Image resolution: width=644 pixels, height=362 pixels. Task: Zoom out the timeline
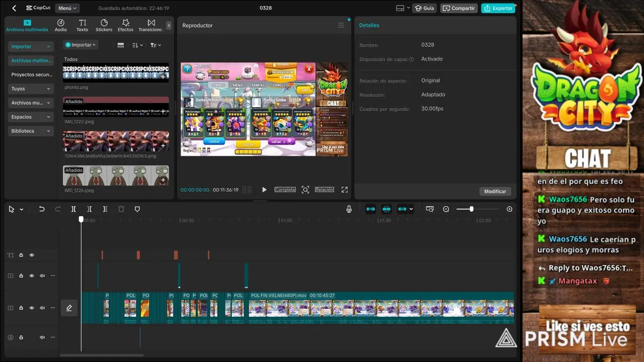[446, 209]
